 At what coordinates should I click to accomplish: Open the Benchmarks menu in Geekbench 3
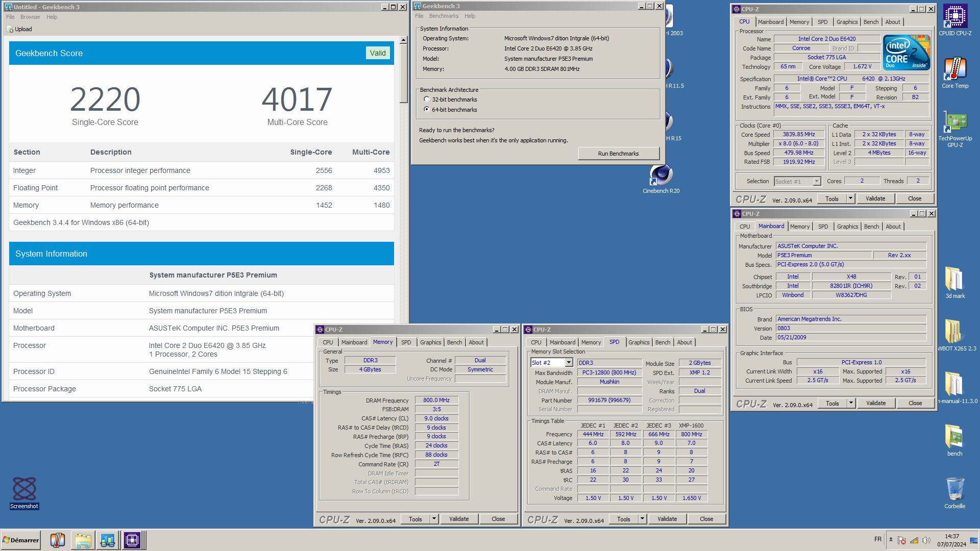(444, 16)
